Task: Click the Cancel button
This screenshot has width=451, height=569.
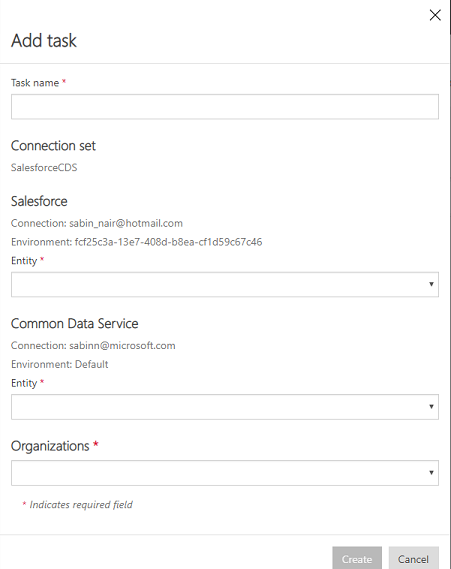Action: pyautogui.click(x=414, y=559)
